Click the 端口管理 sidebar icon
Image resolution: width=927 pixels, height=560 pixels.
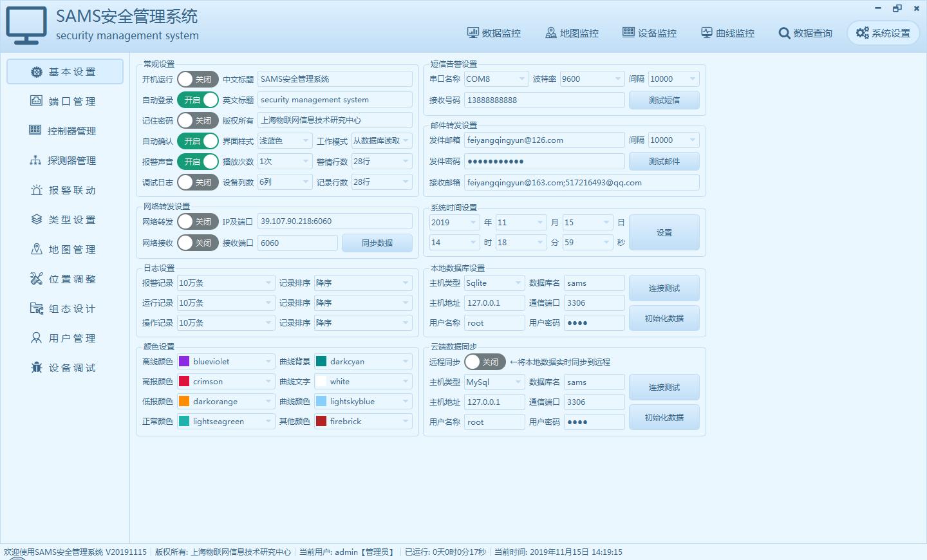[x=36, y=101]
